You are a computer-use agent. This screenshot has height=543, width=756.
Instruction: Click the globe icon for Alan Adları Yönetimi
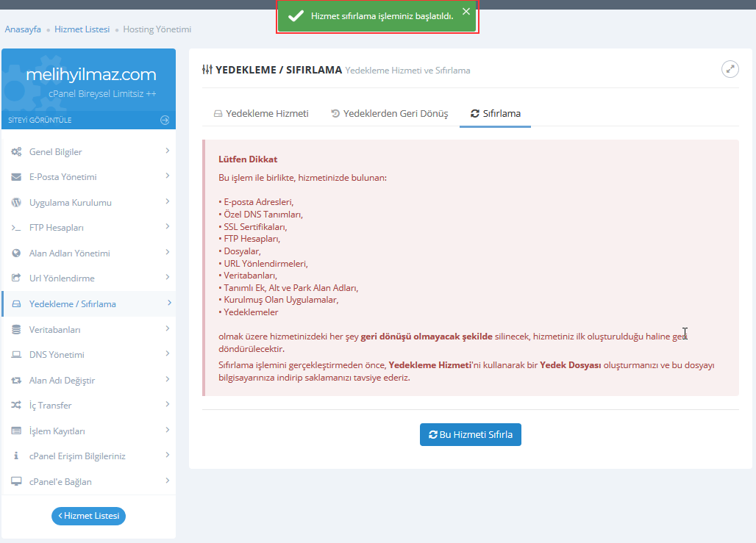click(16, 253)
